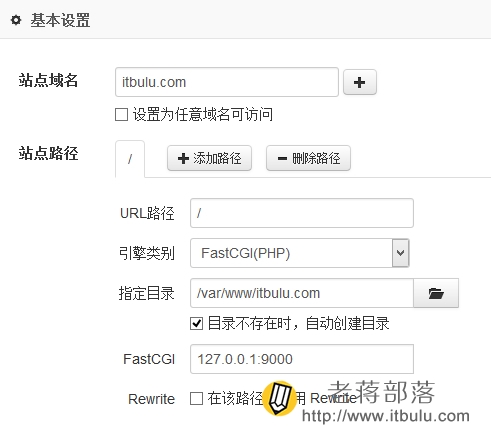Open the 引擎类别 dropdown arrow
The height and width of the screenshot is (426, 491).
tap(400, 253)
